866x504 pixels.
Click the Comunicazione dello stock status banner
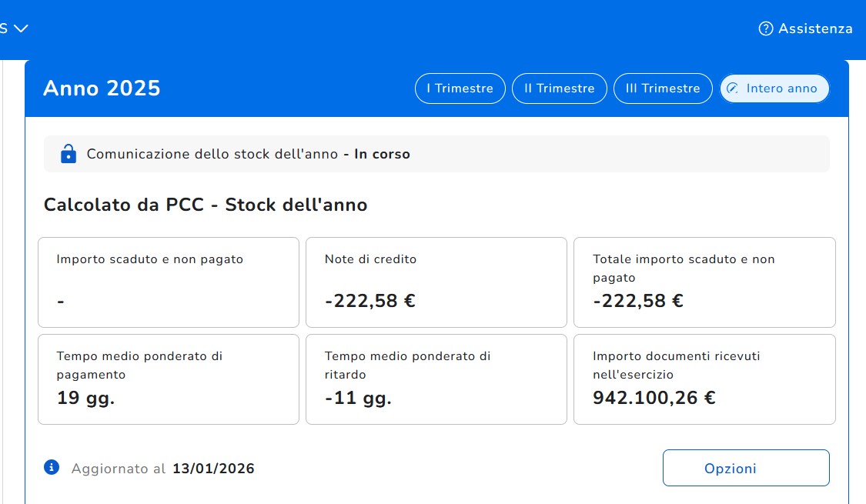pos(436,154)
